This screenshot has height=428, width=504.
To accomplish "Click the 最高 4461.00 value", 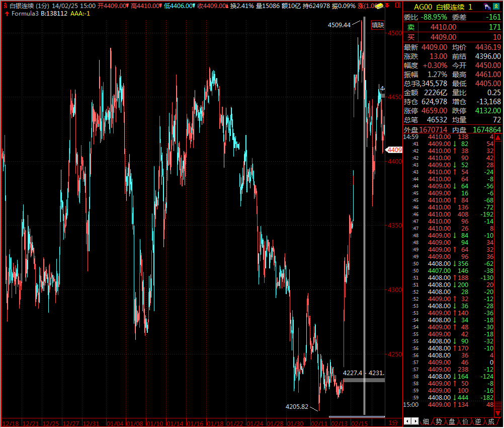I will click(488, 75).
